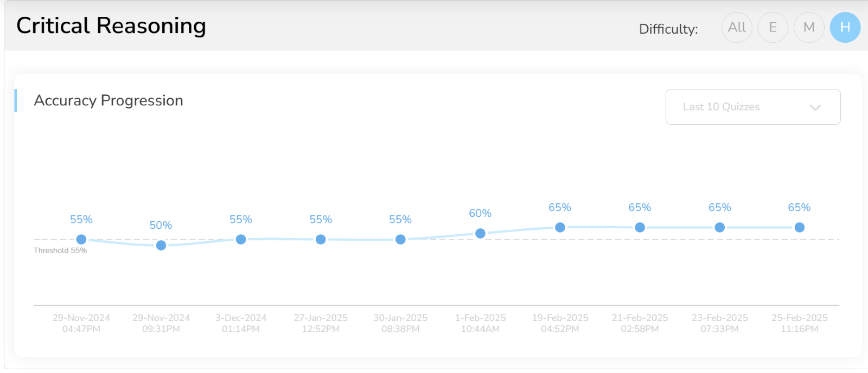Click the 25-Feb-2025 data point marker
This screenshot has height=373, width=868.
coord(799,227)
